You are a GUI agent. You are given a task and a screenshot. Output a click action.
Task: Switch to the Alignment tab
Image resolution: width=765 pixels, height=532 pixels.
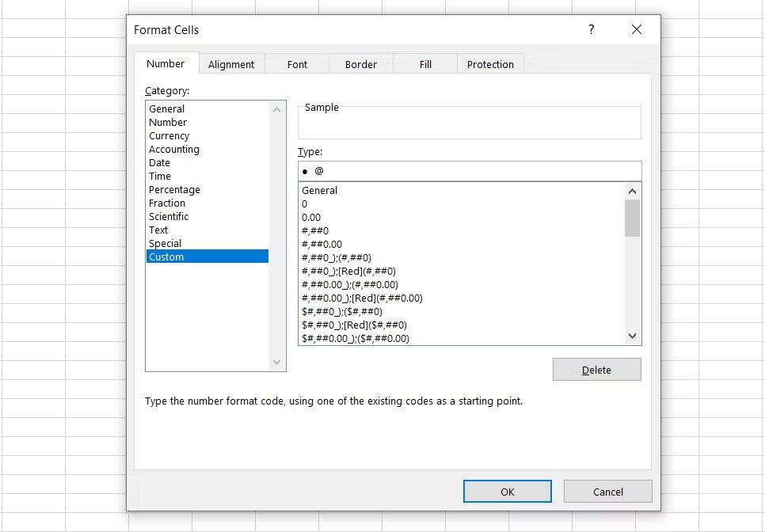point(231,64)
